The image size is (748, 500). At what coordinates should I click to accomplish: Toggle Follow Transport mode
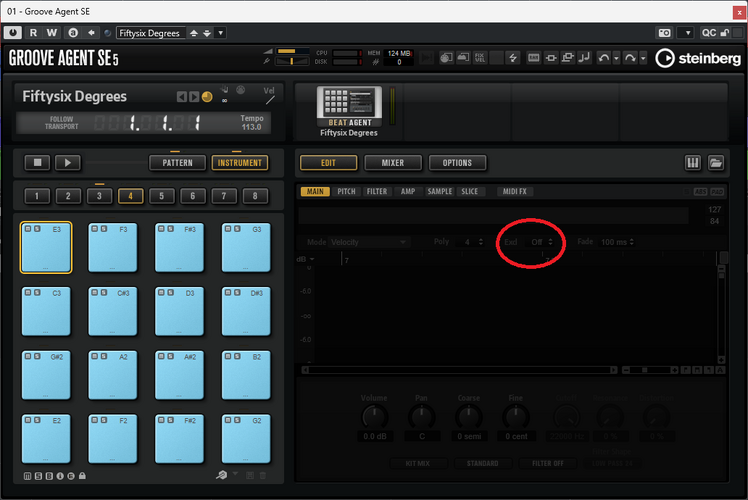point(62,123)
